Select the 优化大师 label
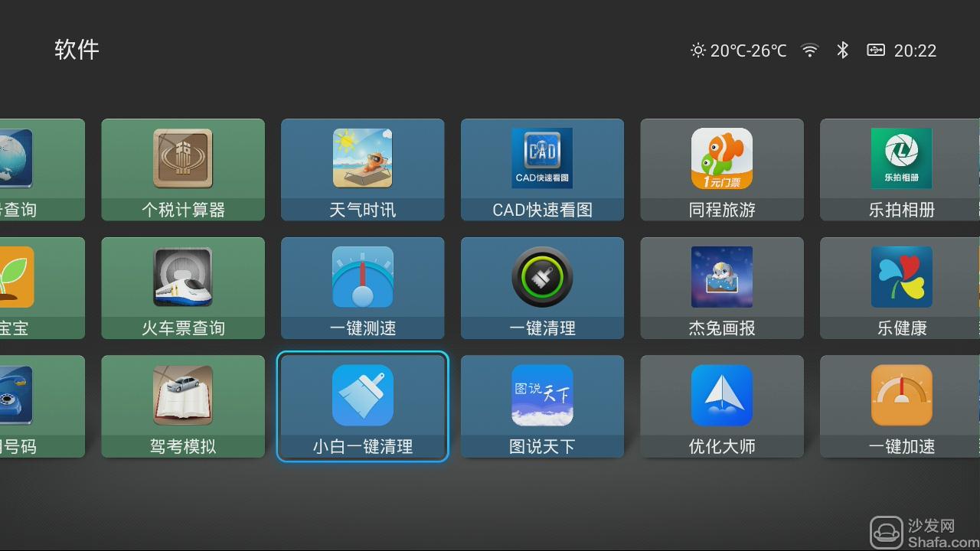The height and width of the screenshot is (551, 980). (722, 446)
